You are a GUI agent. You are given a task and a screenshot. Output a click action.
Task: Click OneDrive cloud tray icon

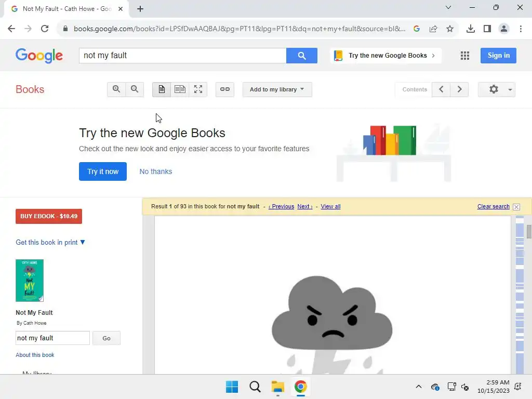(x=435, y=387)
